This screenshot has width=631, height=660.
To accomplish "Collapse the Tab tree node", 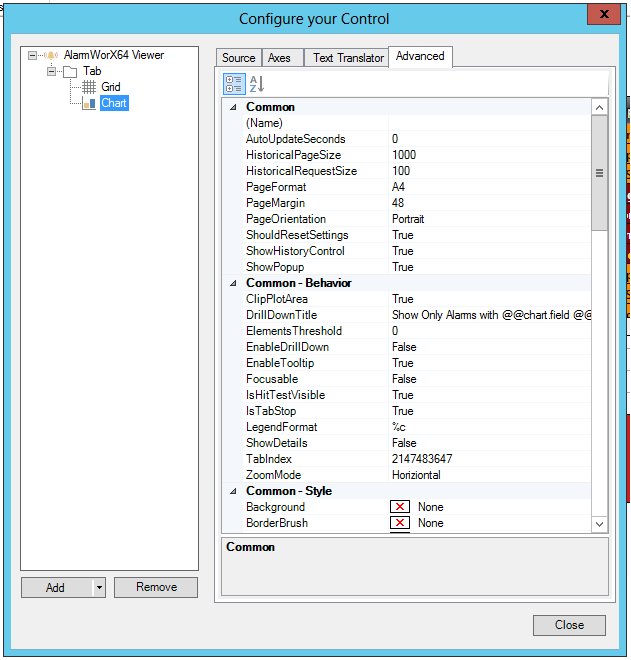I will 51,71.
